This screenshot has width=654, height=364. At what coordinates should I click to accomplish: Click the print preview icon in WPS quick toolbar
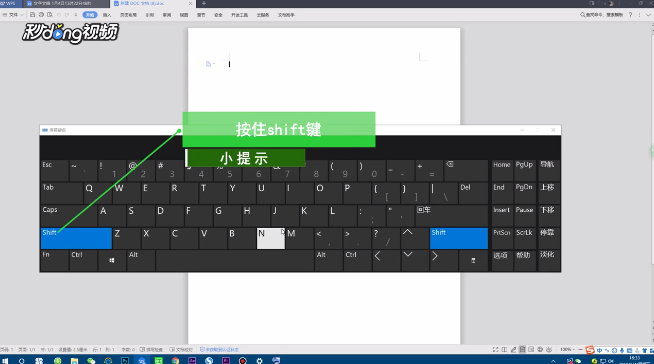click(x=50, y=15)
